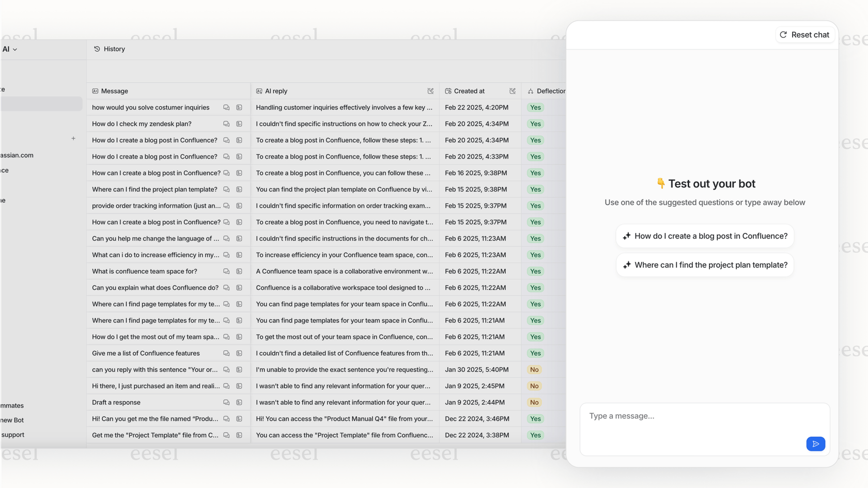Click the conversation icon on "How do I check my zendesk plan?" row
Screen dimensions: 868x488
226,124
